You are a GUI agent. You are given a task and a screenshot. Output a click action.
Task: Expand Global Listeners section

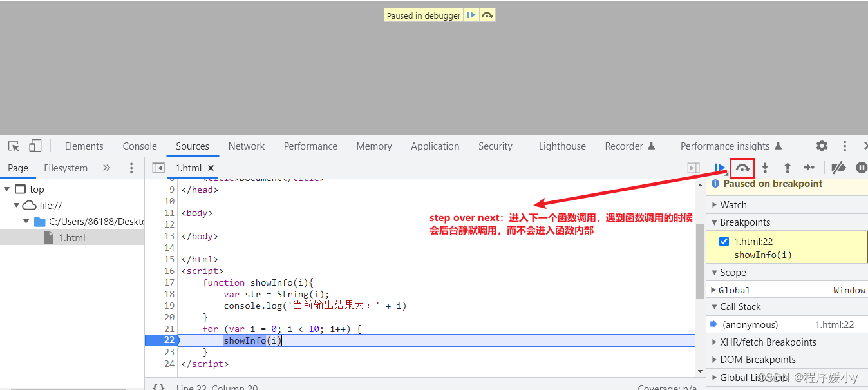tap(787, 378)
